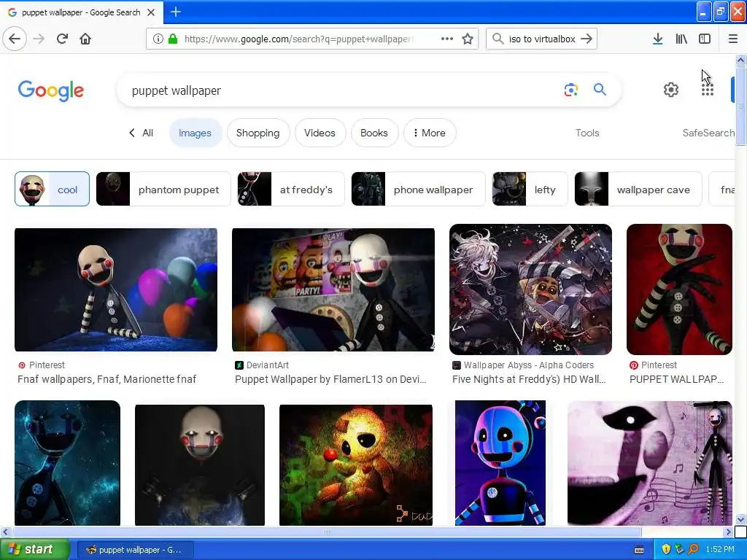This screenshot has width=747, height=560.
Task: Open the Downloads arrow icon
Action: (657, 39)
